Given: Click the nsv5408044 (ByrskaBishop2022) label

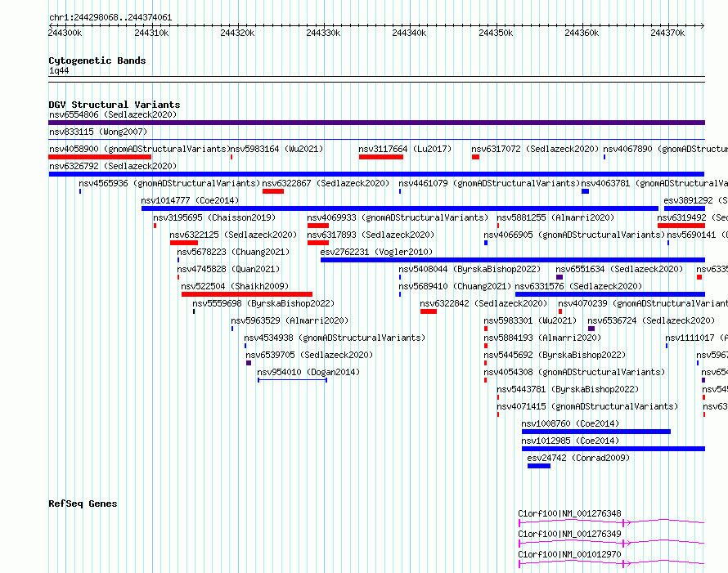Looking at the screenshot, I should coord(470,269).
